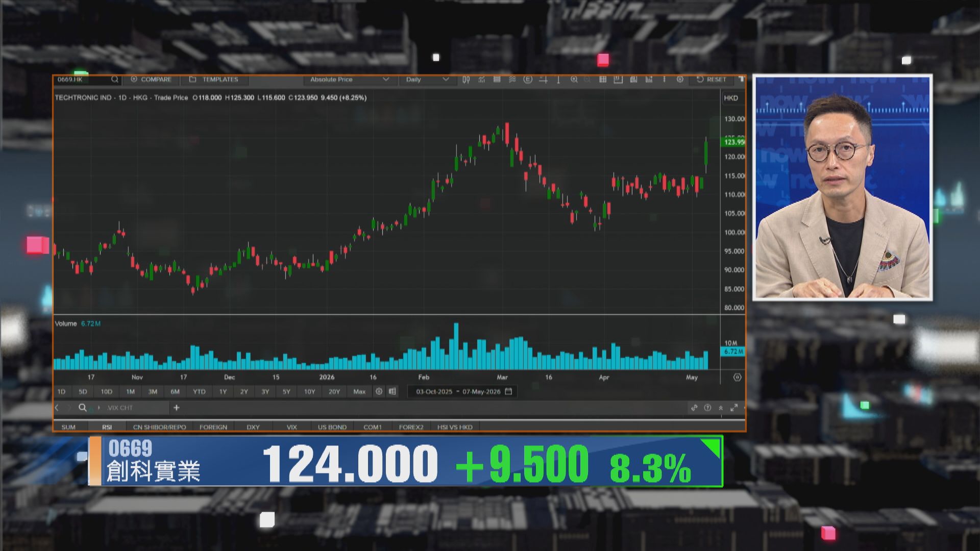The image size is (980, 551).
Task: Select the 5D time range
Action: pyautogui.click(x=83, y=392)
